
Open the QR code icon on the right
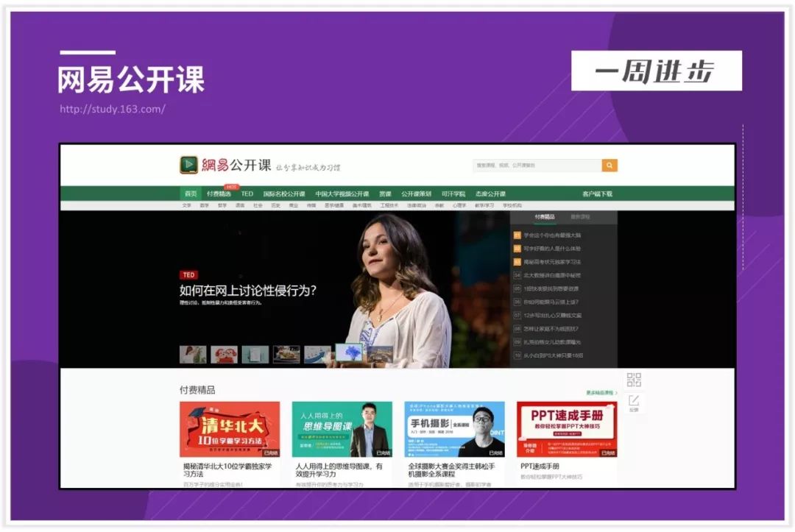coord(634,379)
